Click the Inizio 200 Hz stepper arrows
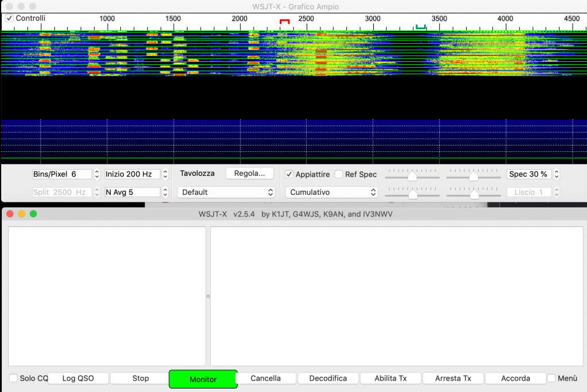Viewport: 587px width, 392px height. click(x=165, y=174)
